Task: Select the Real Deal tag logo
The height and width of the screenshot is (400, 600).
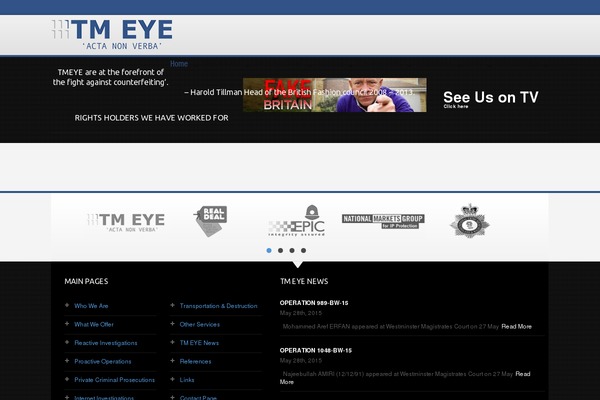Action: [x=210, y=221]
